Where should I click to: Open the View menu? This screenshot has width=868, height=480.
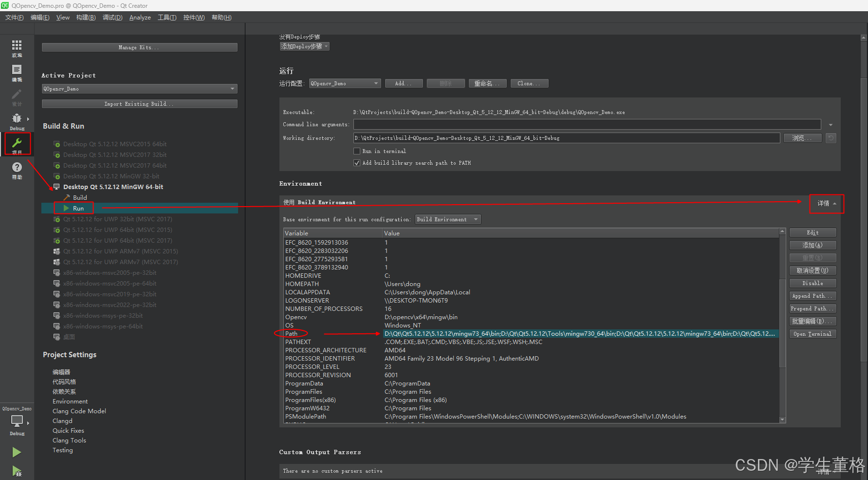[63, 18]
